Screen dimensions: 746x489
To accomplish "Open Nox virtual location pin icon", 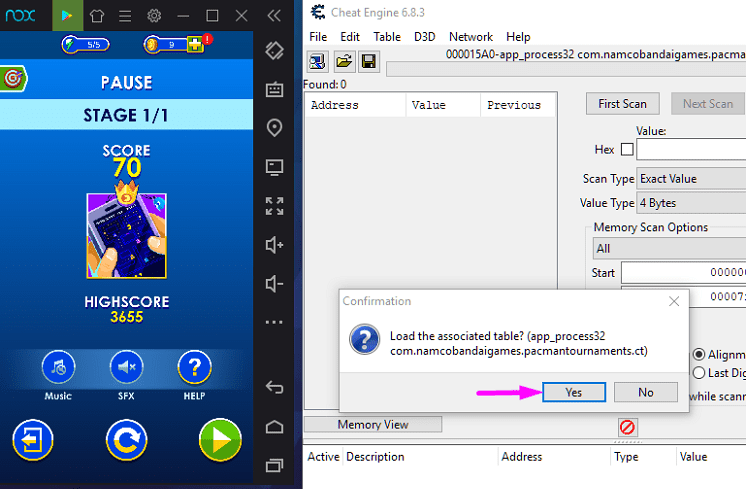I will [275, 128].
